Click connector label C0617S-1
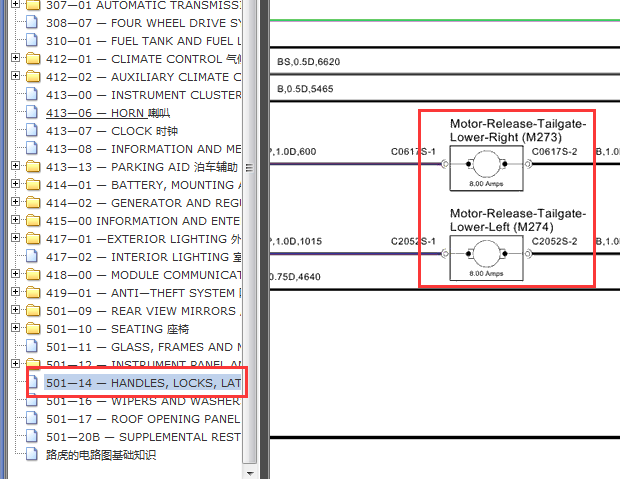 (413, 151)
